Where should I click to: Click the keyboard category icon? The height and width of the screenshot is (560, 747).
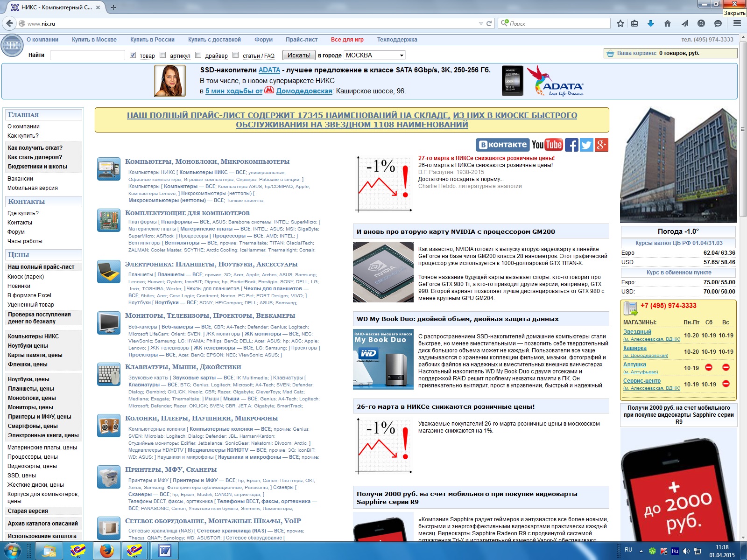click(109, 374)
